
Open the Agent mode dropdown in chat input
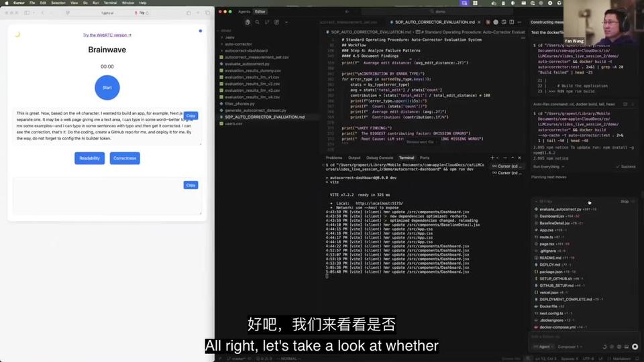click(x=544, y=347)
